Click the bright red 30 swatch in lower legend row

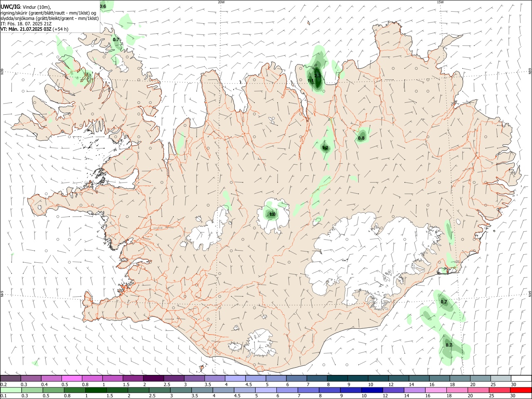pos(521,390)
